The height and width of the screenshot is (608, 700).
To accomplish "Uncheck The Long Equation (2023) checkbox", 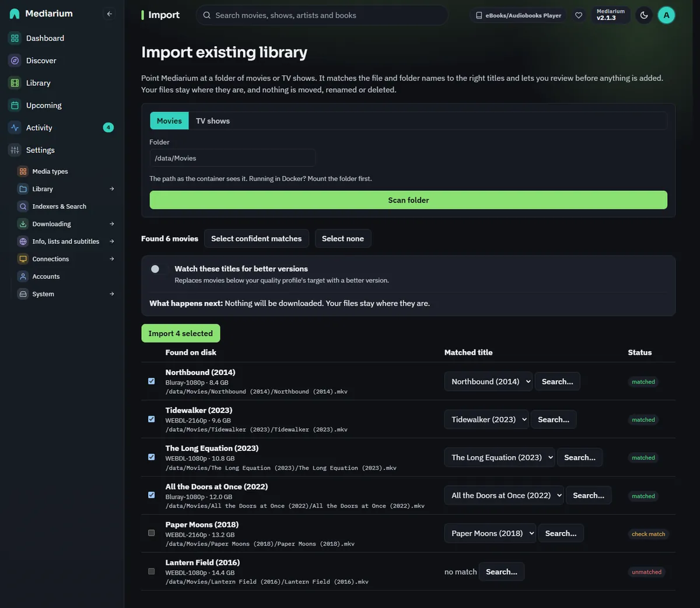I will 151,457.
